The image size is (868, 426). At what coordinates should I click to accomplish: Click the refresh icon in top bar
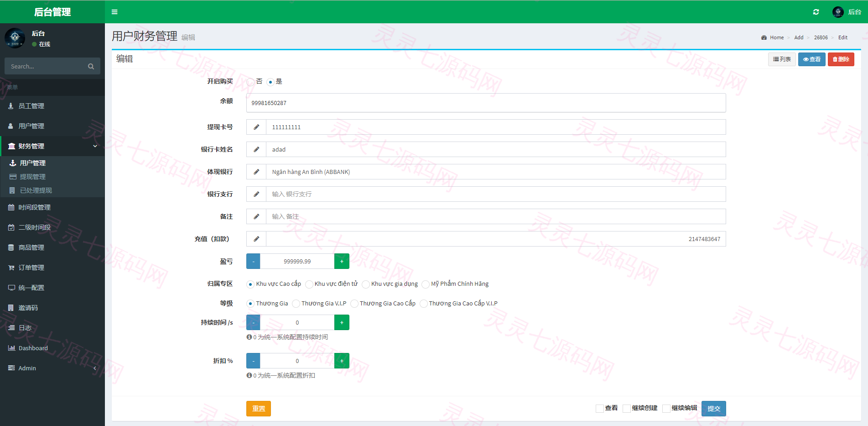pos(816,12)
